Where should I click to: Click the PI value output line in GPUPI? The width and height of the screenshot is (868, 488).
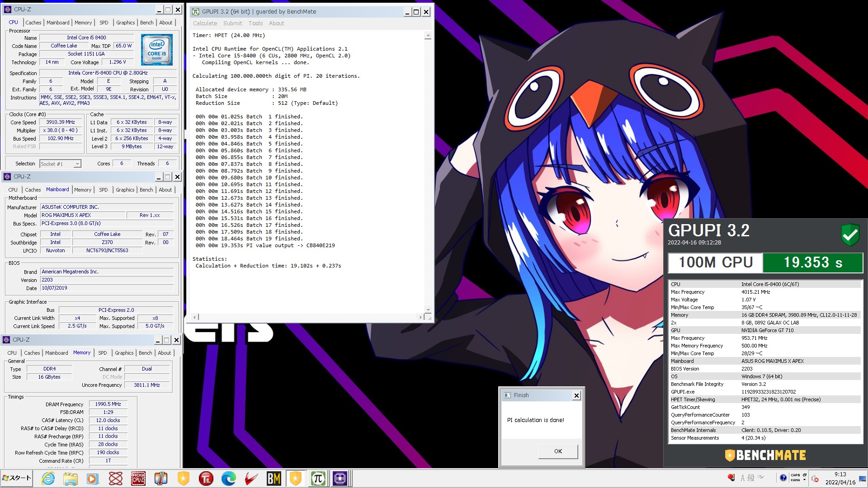pos(265,246)
